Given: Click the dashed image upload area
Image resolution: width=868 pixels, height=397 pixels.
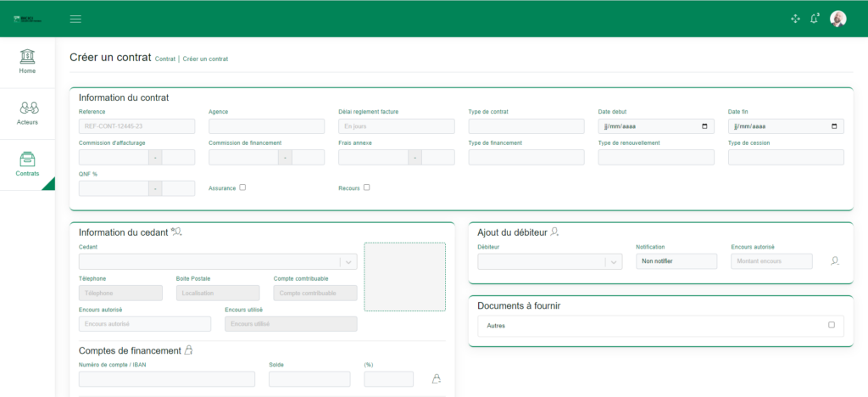Looking at the screenshot, I should pyautogui.click(x=404, y=277).
